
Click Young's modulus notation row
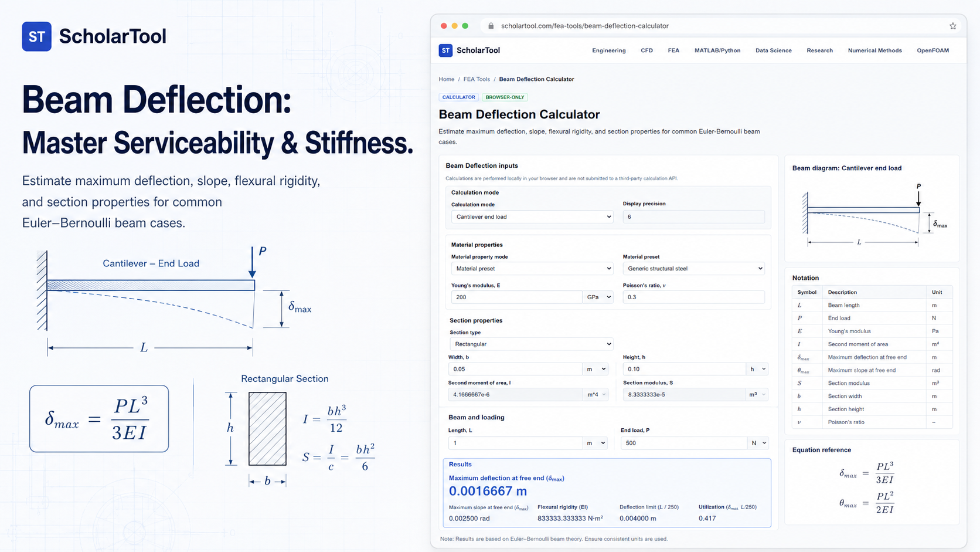tap(872, 331)
